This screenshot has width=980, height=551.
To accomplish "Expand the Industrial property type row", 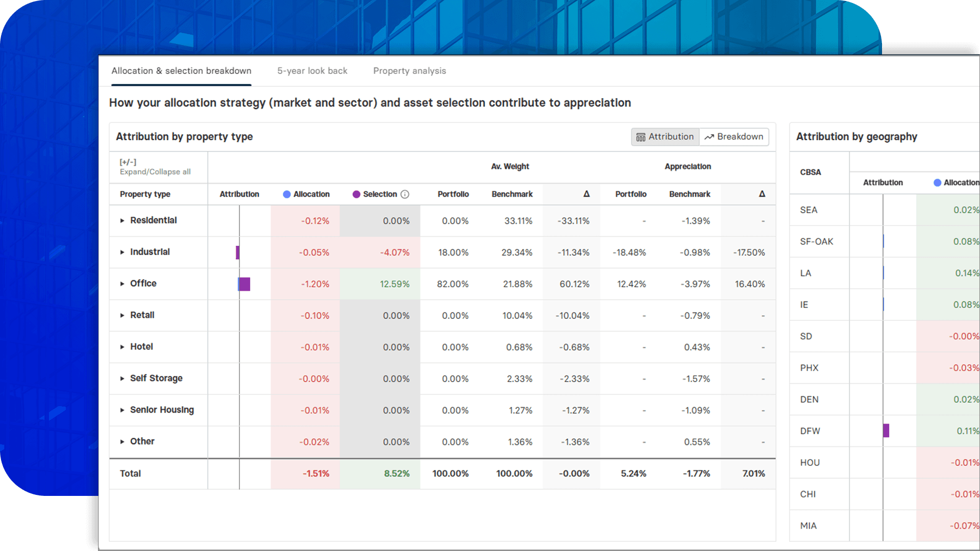I will 122,252.
